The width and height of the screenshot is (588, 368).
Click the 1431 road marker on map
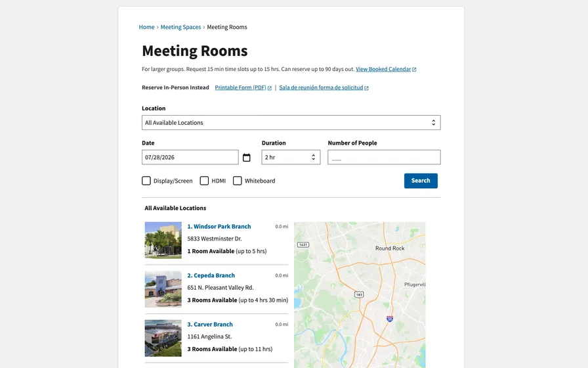click(303, 244)
